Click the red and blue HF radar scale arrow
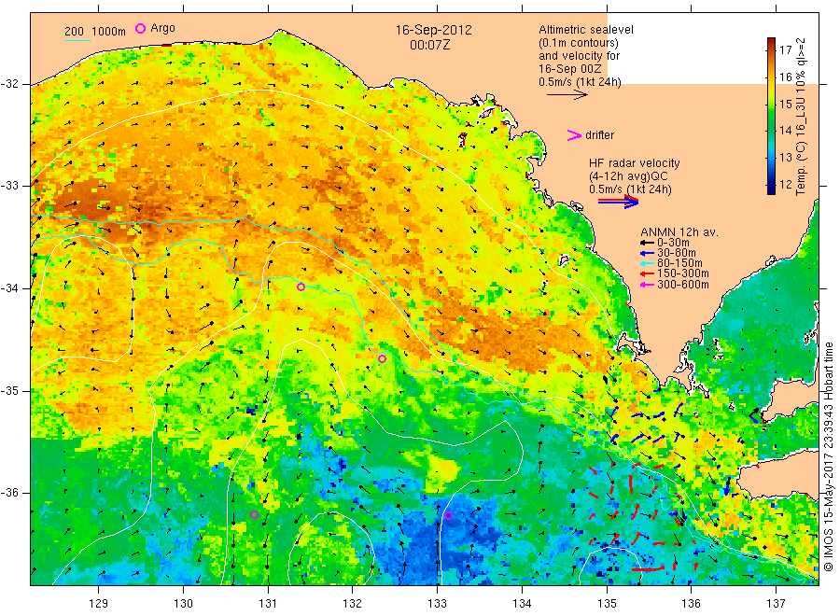Viewport: 840px width, 616px height. [618, 202]
